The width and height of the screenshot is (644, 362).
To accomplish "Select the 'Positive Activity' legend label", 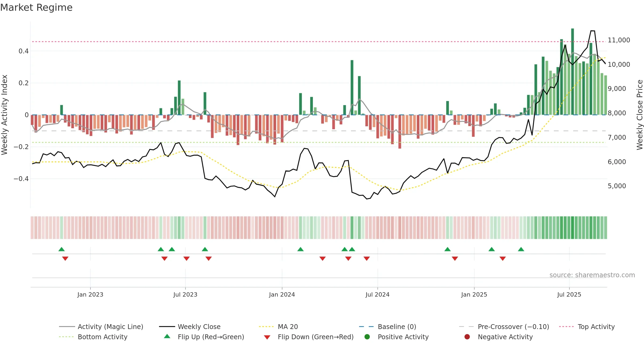I will coord(403,337).
